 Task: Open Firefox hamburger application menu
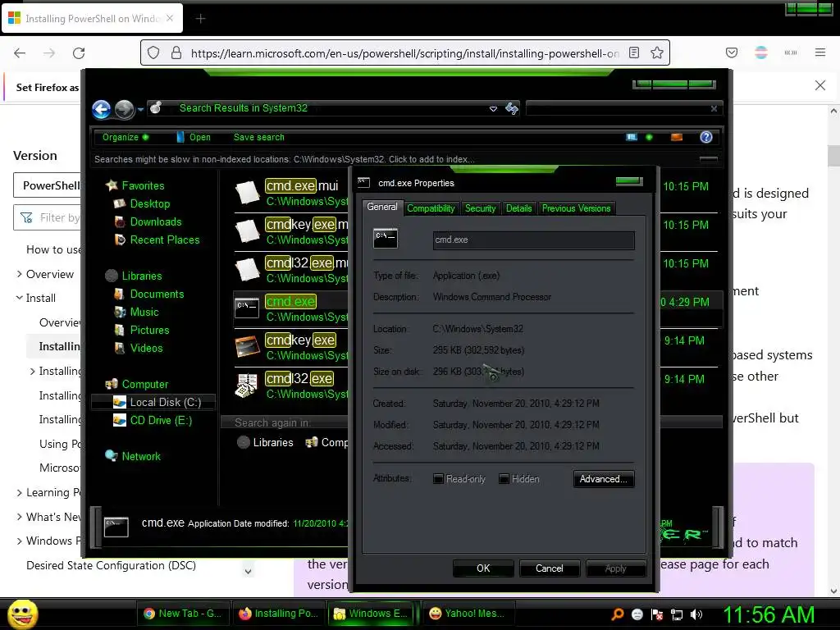coord(820,52)
